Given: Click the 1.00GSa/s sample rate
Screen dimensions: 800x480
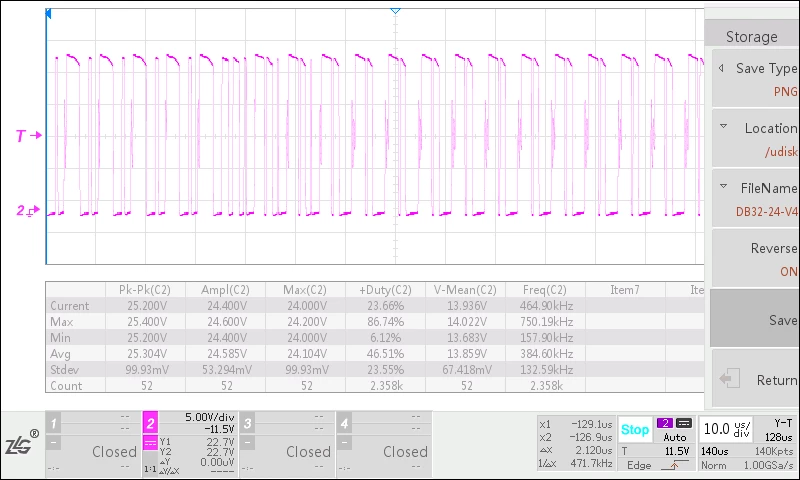Looking at the screenshot, I should (768, 465).
